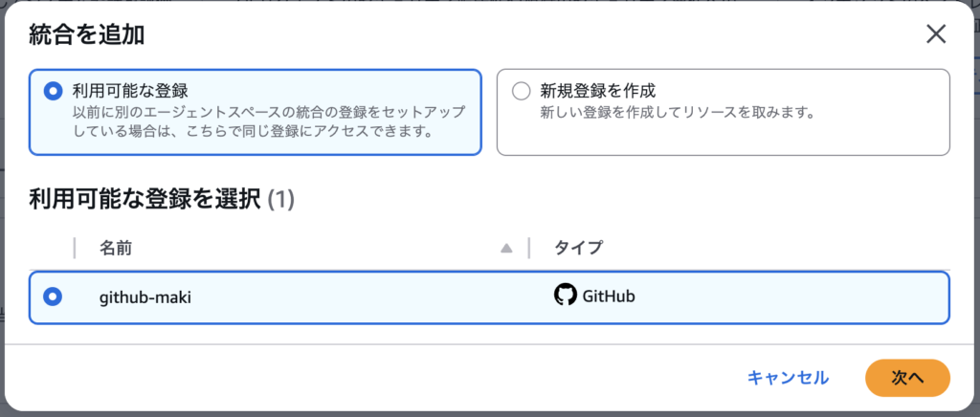The height and width of the screenshot is (417, 980).
Task: Click the 利用可能な登録を選択 heading
Action: coord(145,199)
